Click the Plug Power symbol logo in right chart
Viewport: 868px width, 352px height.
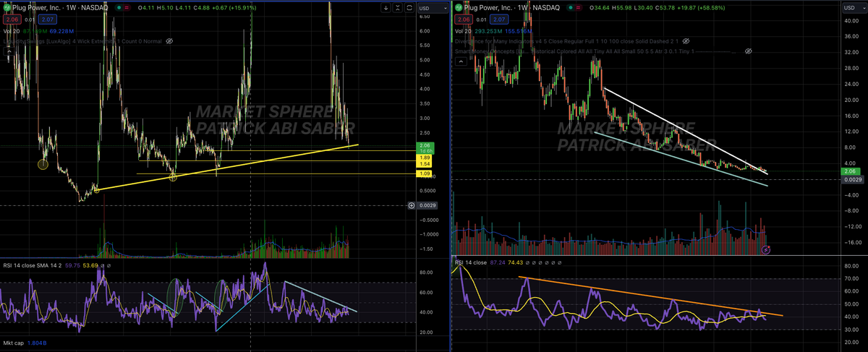coord(458,7)
